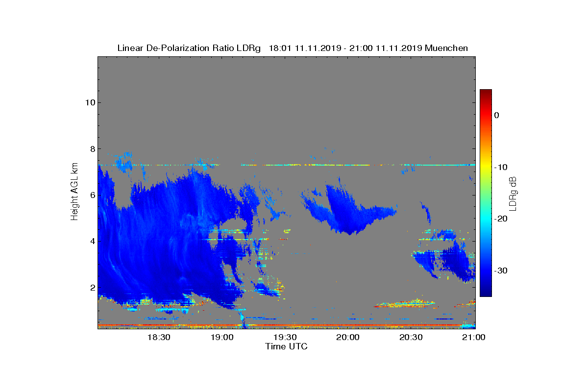The width and height of the screenshot is (588, 392).
Task: Click the height label 4
Action: click(92, 241)
